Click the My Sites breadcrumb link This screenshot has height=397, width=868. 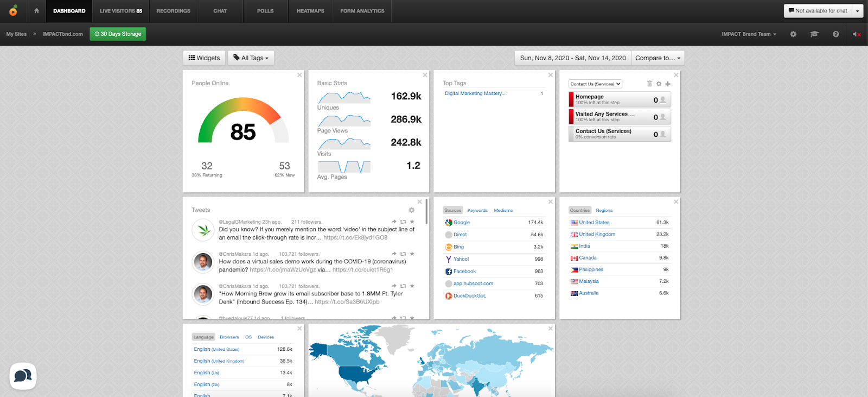point(16,34)
